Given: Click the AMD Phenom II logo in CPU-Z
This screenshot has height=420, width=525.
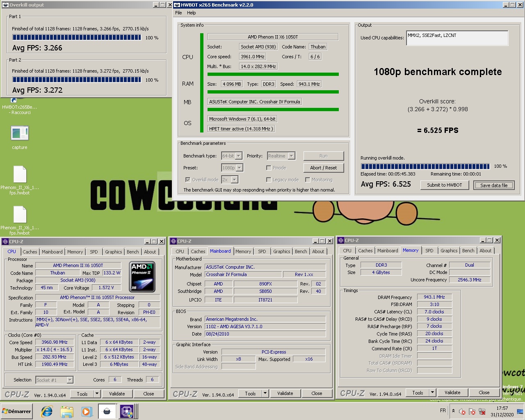Looking at the screenshot, I should coord(142,276).
